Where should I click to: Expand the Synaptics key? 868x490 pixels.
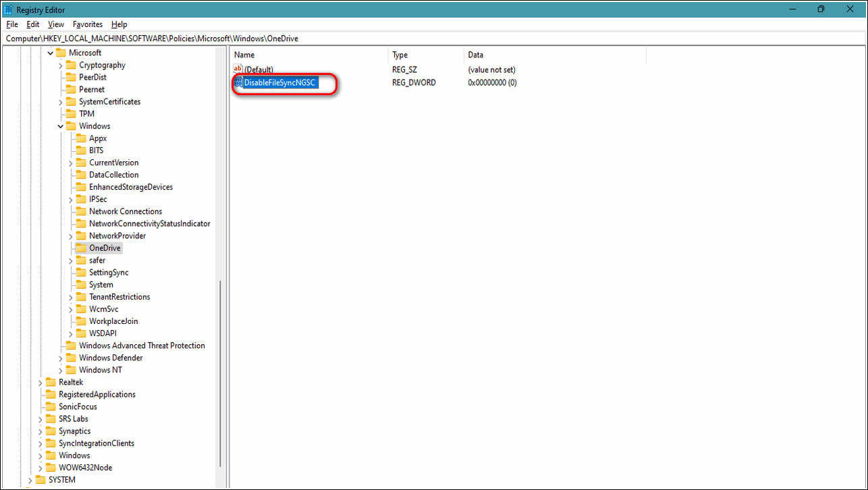point(40,431)
